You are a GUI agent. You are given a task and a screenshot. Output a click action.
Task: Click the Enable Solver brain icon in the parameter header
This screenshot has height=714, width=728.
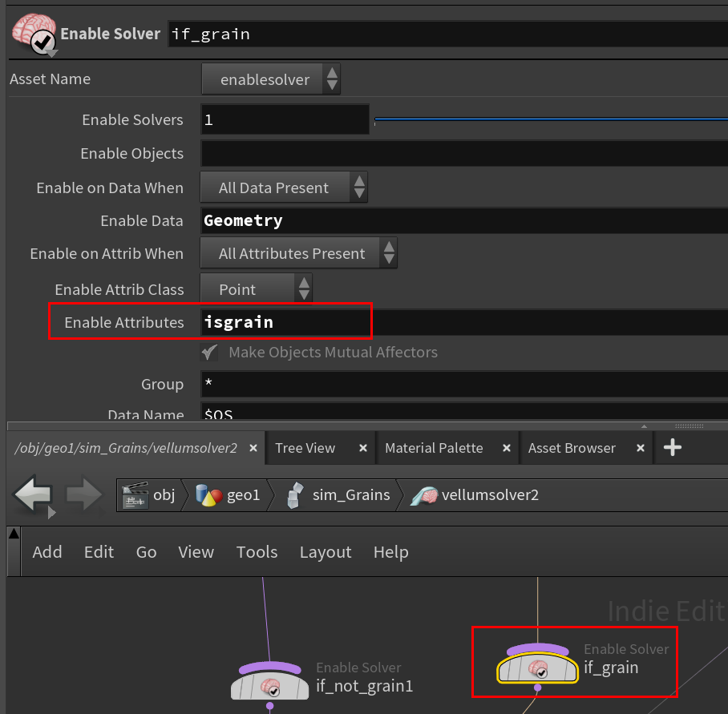(34, 34)
